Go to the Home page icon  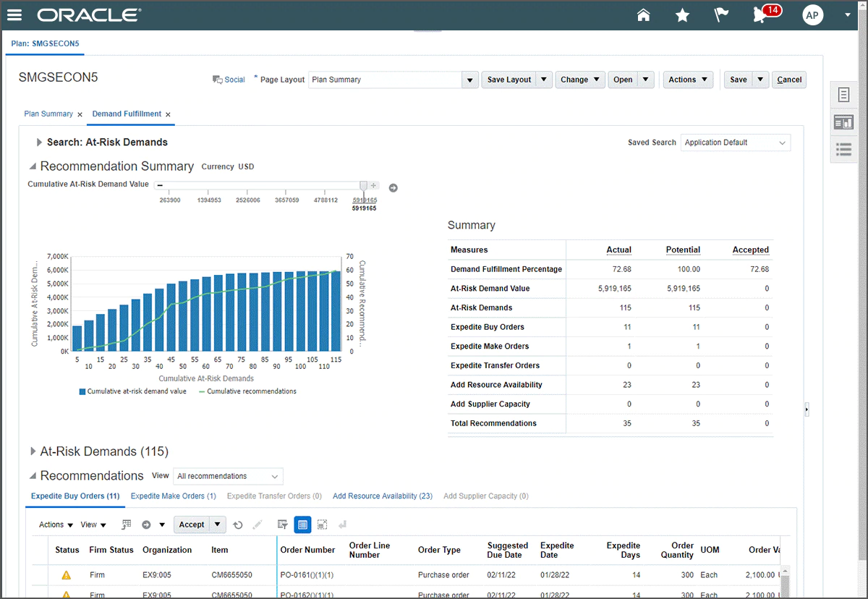click(x=643, y=15)
